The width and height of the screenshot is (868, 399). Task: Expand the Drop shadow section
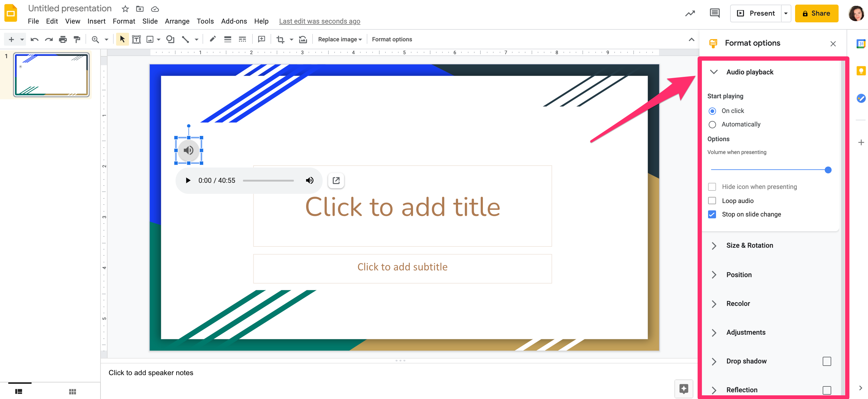coord(715,361)
